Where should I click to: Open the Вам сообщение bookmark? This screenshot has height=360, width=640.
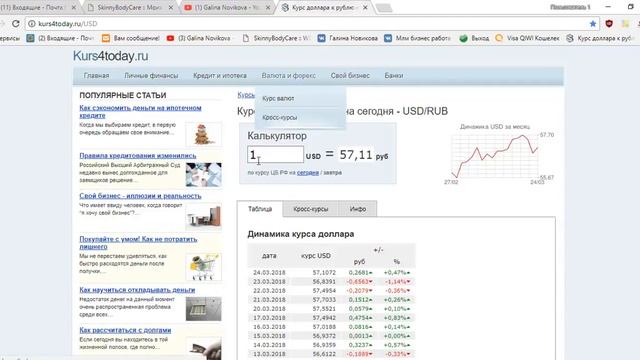[131, 38]
